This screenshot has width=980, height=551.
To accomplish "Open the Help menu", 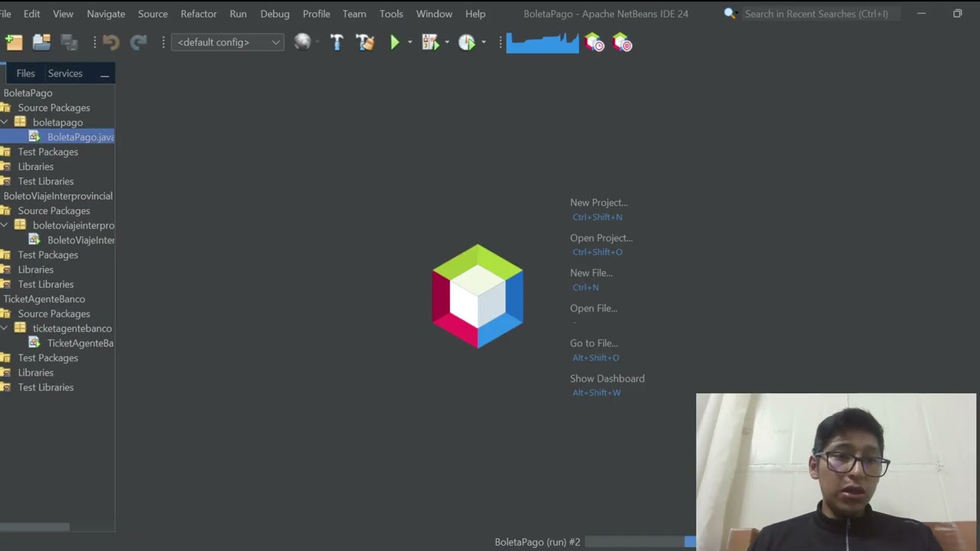I will (x=475, y=14).
